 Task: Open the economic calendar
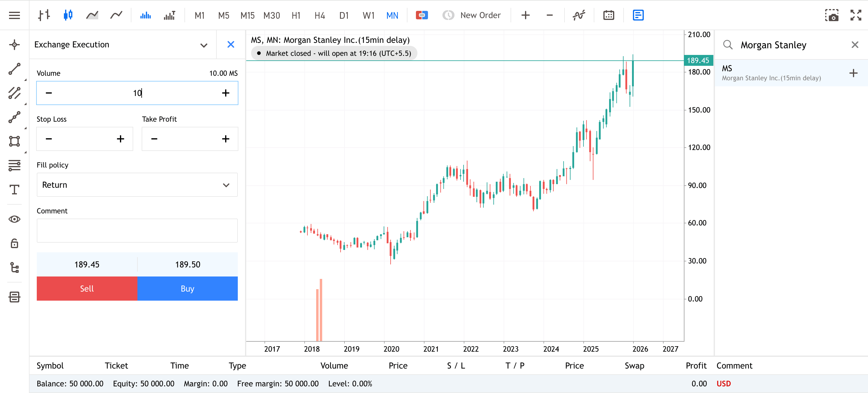609,15
